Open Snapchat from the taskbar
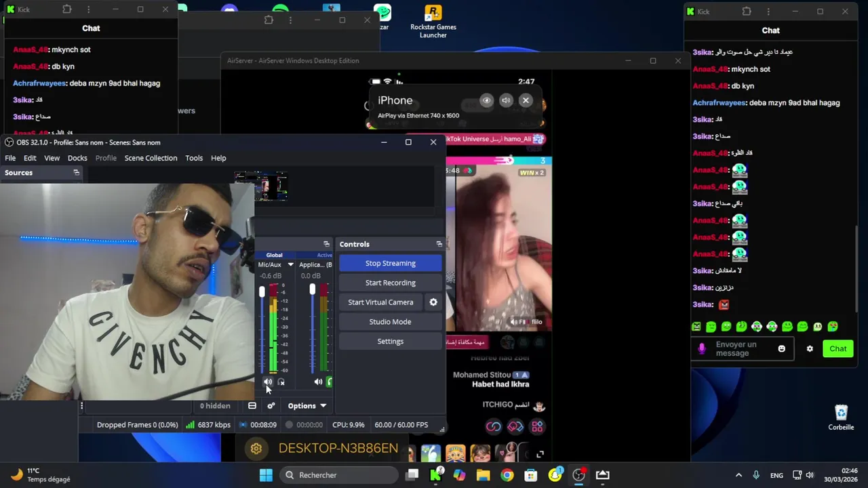 pos(555,475)
